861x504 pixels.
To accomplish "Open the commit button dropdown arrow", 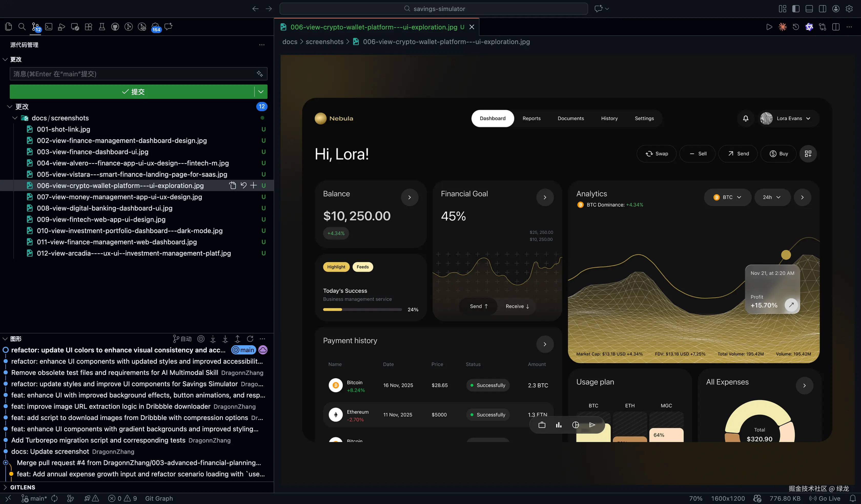I will click(x=261, y=91).
